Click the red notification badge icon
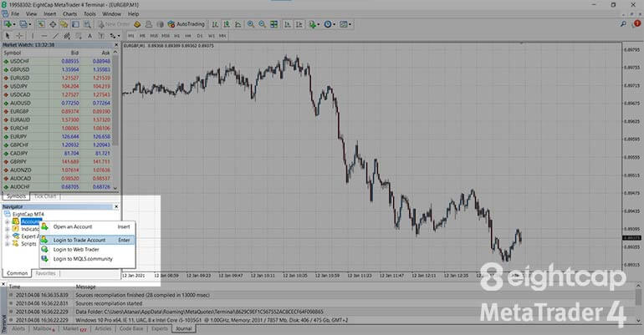The height and width of the screenshot is (335, 644). pos(637,24)
